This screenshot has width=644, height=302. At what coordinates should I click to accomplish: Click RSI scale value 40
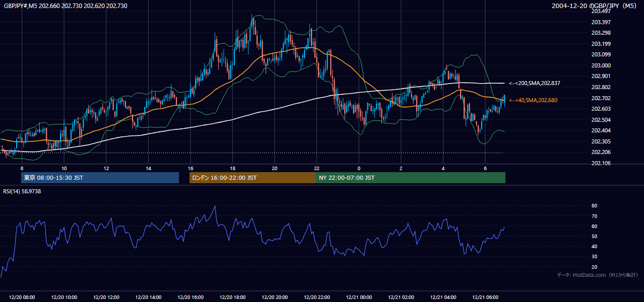pyautogui.click(x=594, y=247)
